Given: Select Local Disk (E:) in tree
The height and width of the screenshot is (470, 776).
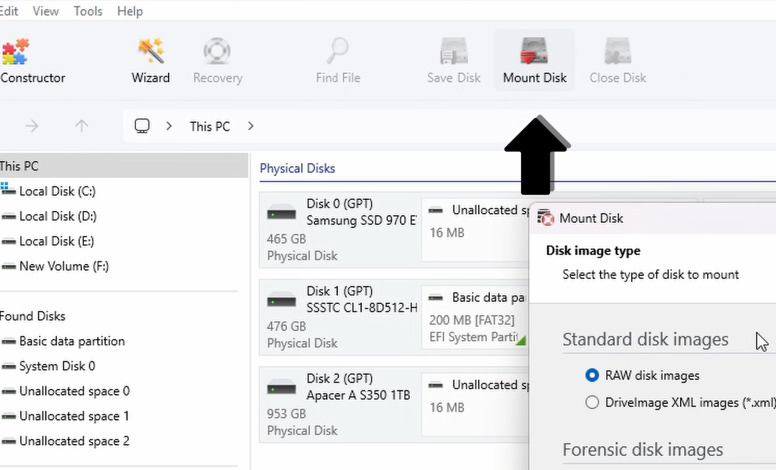Looking at the screenshot, I should (x=56, y=241).
